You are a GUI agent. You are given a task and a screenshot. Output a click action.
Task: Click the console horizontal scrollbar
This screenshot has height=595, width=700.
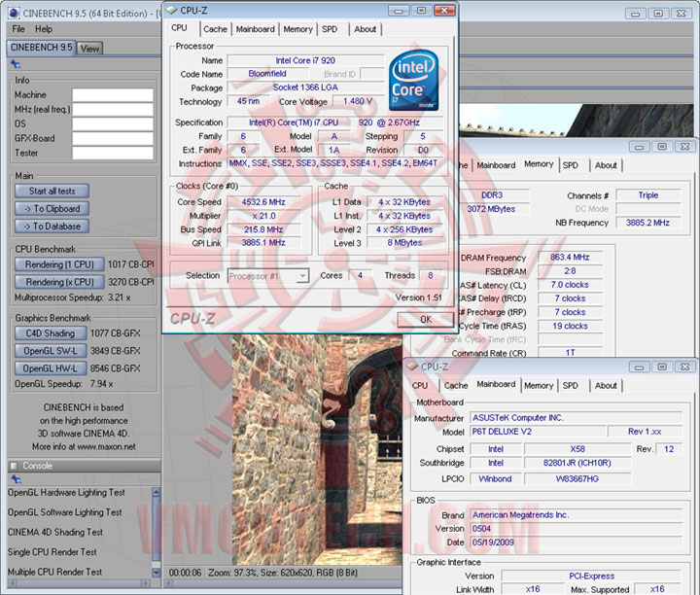tap(79, 583)
